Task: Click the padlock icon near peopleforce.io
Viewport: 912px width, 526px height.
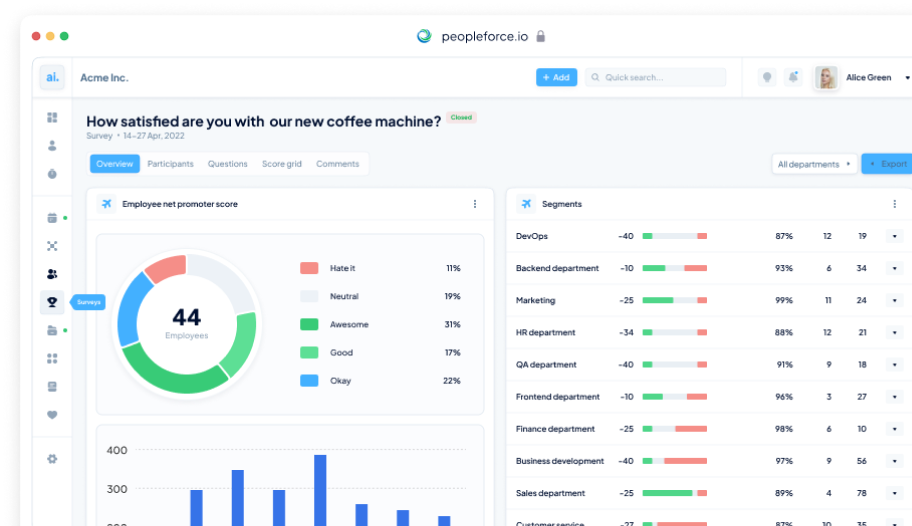Action: click(541, 36)
